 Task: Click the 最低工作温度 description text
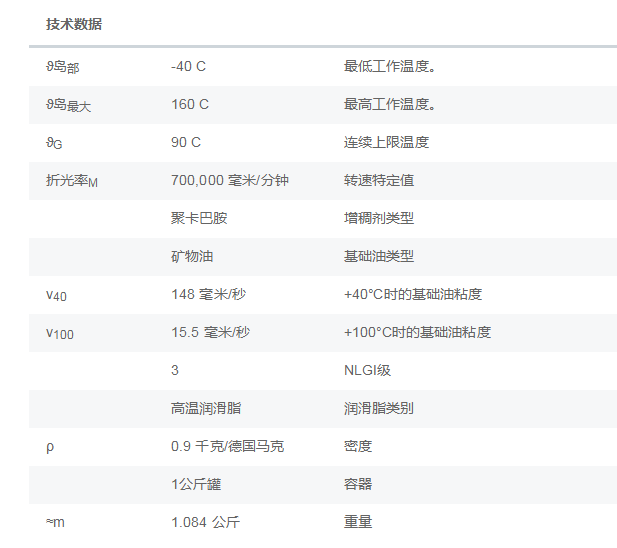tap(389, 67)
